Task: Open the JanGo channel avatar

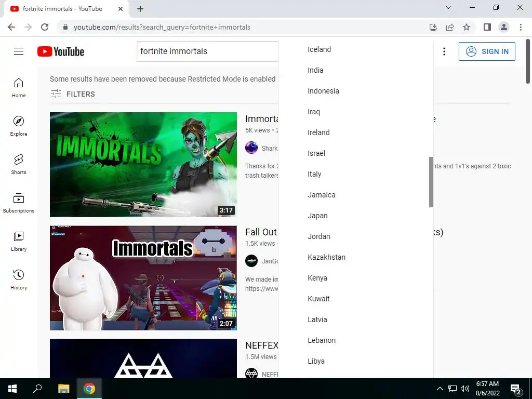Action: pos(251,261)
